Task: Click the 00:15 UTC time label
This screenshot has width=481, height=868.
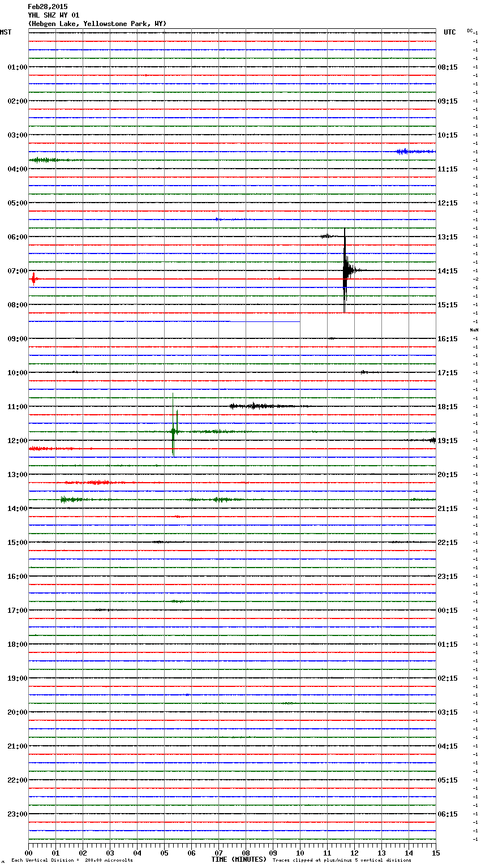Action: pyautogui.click(x=448, y=611)
